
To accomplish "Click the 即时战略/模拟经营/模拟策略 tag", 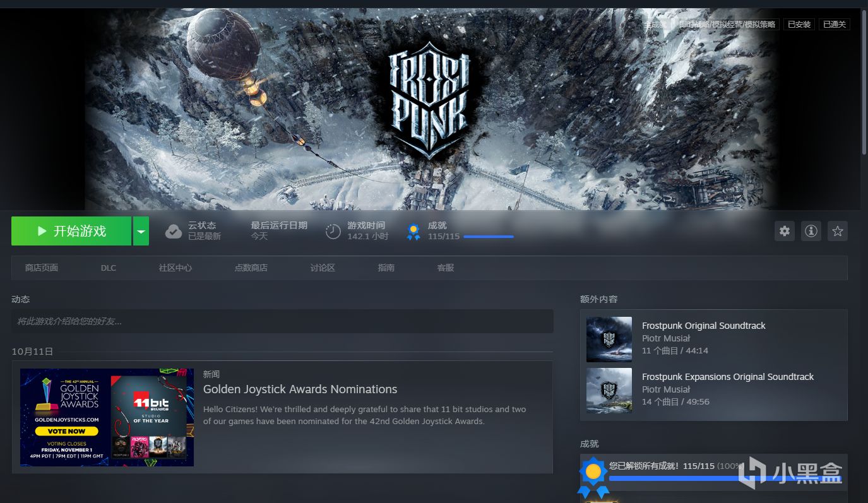I will (x=727, y=25).
